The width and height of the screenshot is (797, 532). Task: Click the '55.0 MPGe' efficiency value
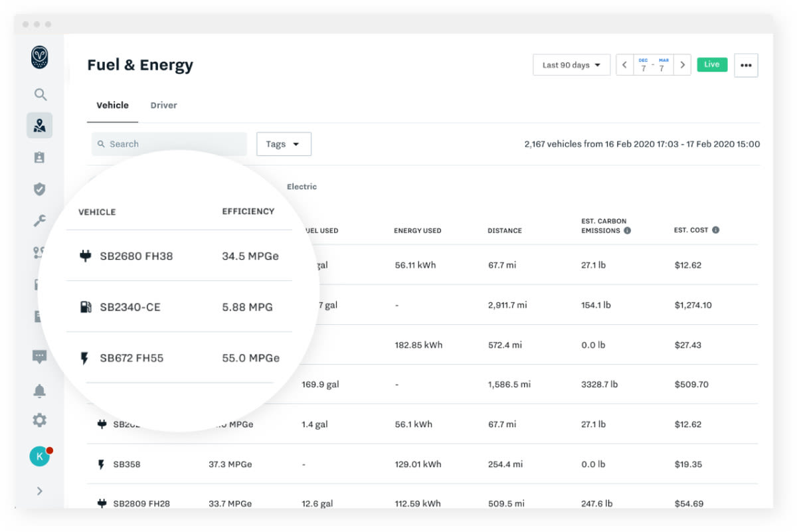tap(250, 358)
